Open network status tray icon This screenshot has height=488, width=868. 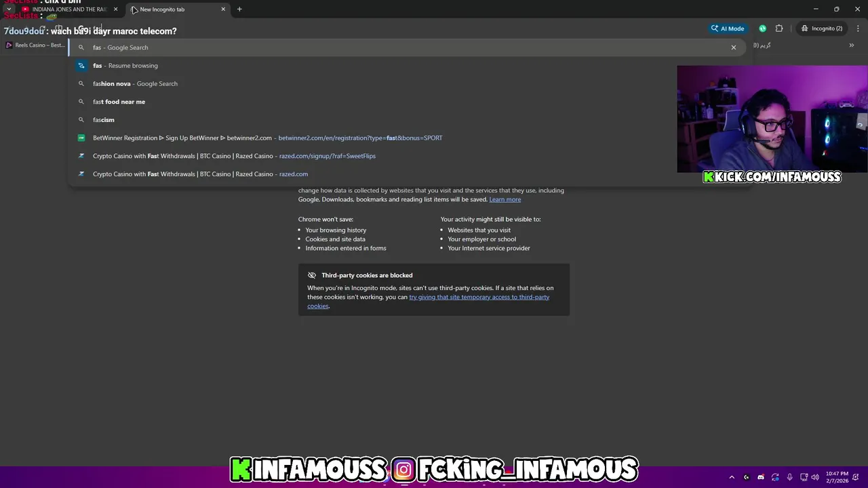(x=804, y=477)
